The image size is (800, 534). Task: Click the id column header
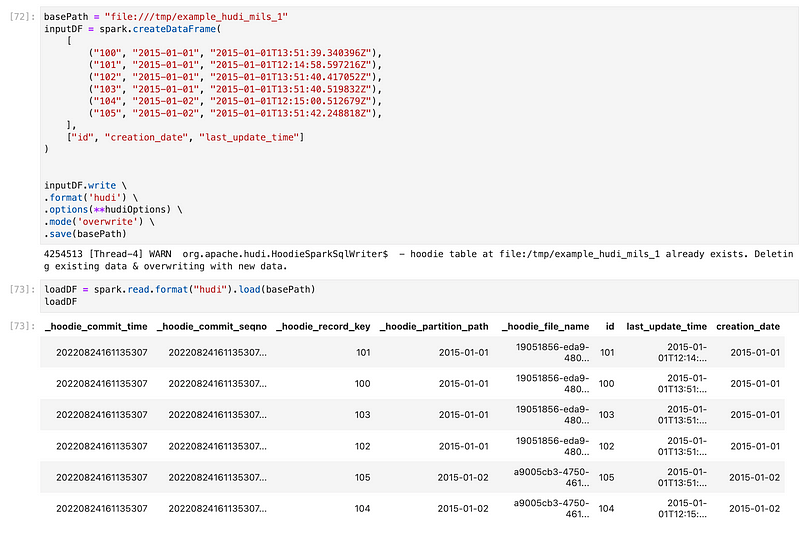(609, 327)
